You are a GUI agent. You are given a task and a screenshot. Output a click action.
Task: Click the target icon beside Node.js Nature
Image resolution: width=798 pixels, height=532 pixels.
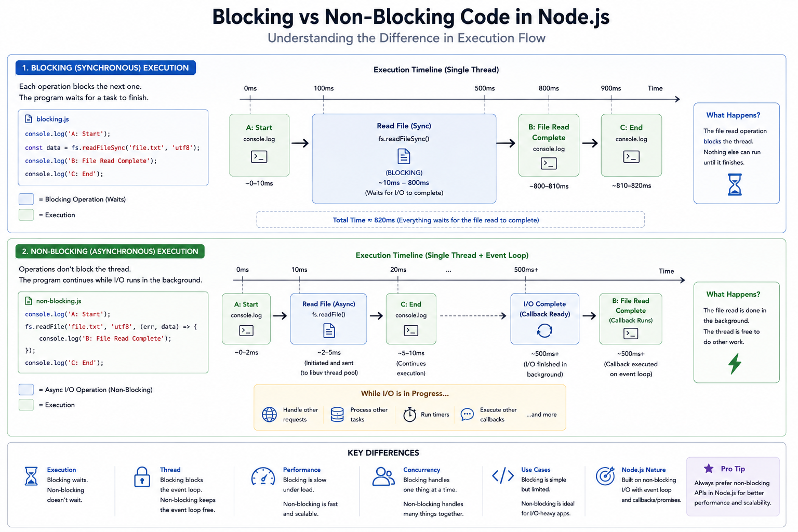point(605,476)
